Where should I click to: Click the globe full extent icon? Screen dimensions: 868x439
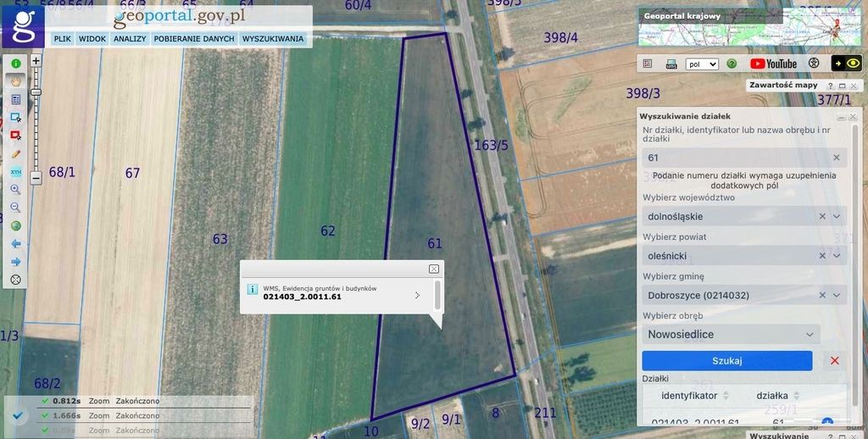click(16, 226)
